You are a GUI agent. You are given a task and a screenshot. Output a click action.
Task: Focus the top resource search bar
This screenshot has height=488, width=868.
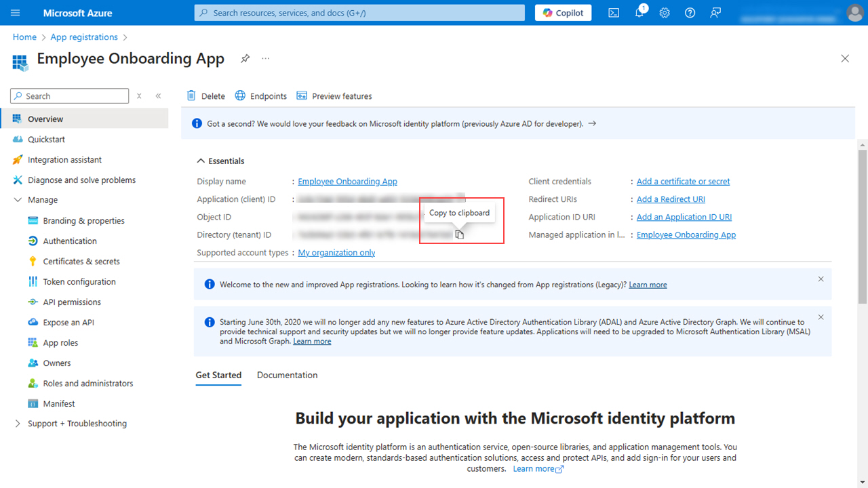tap(359, 13)
